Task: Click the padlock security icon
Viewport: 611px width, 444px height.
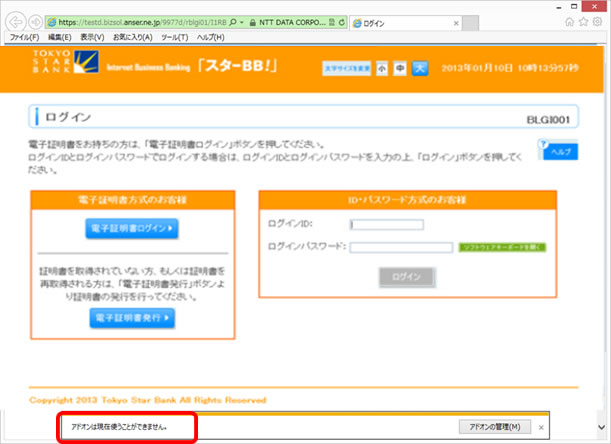Action: 253,23
